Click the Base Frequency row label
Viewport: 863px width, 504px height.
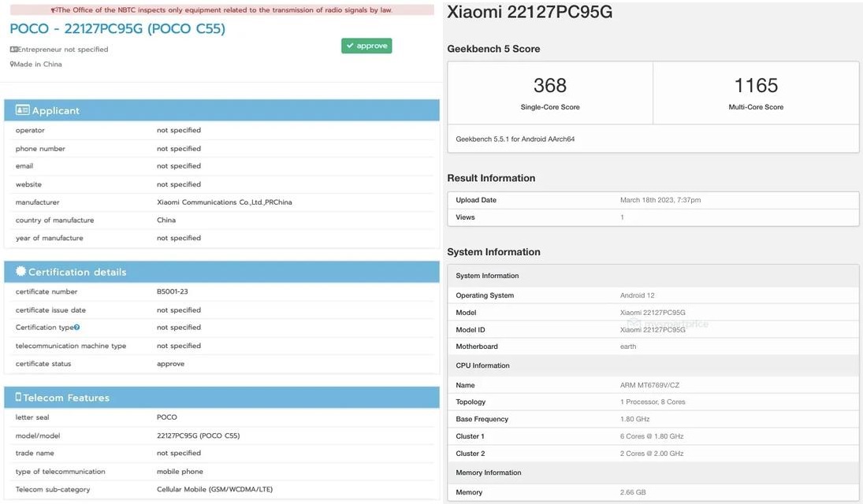pyautogui.click(x=482, y=419)
